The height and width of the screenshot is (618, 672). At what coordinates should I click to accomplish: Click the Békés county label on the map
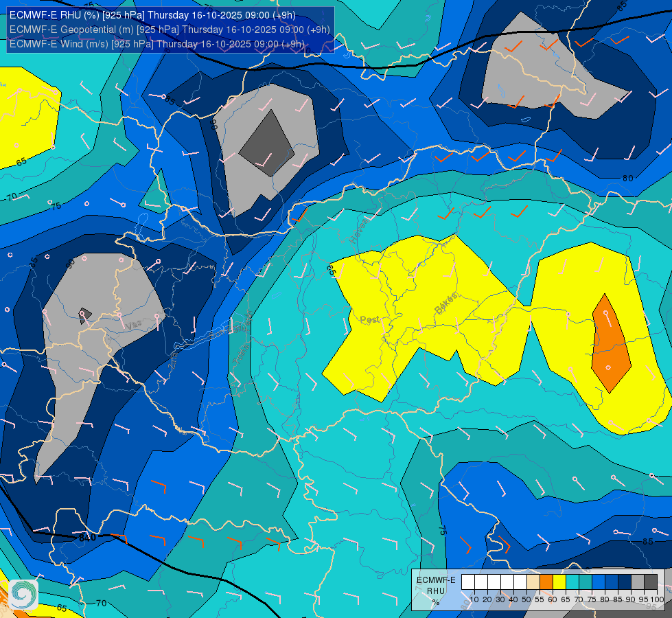[446, 304]
